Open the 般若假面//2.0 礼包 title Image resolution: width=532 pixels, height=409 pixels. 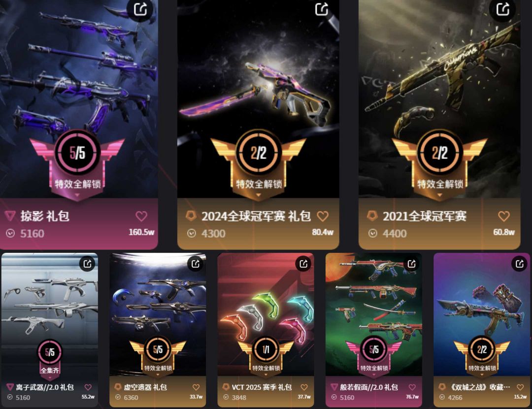[369, 387]
